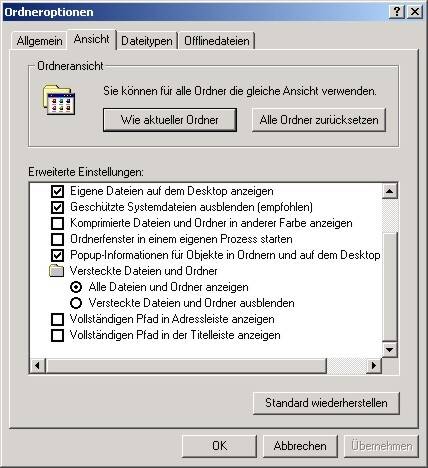The image size is (428, 468).
Task: Switch to the Allgemein tab
Action: coord(39,41)
